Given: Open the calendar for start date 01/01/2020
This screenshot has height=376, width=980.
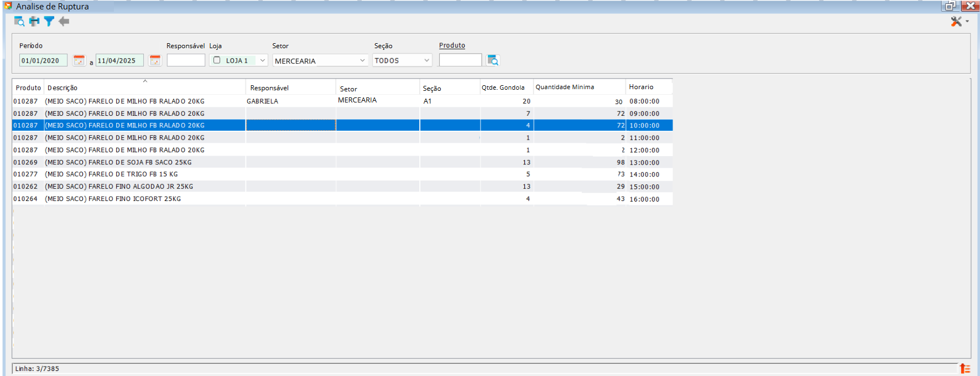Looking at the screenshot, I should pos(79,60).
